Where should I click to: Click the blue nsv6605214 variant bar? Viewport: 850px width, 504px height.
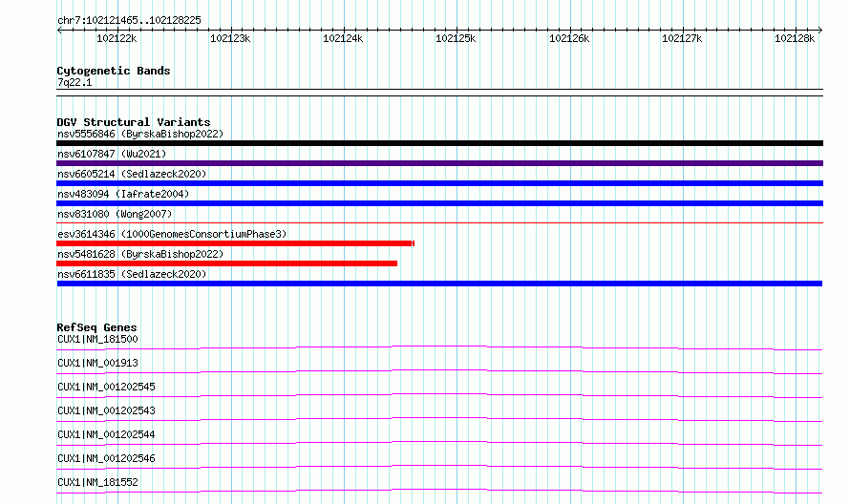(439, 183)
